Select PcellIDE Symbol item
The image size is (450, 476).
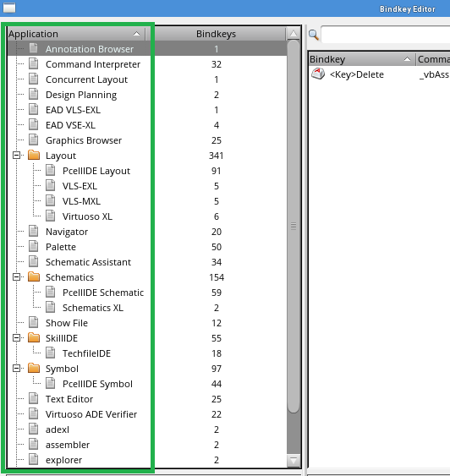(x=97, y=384)
